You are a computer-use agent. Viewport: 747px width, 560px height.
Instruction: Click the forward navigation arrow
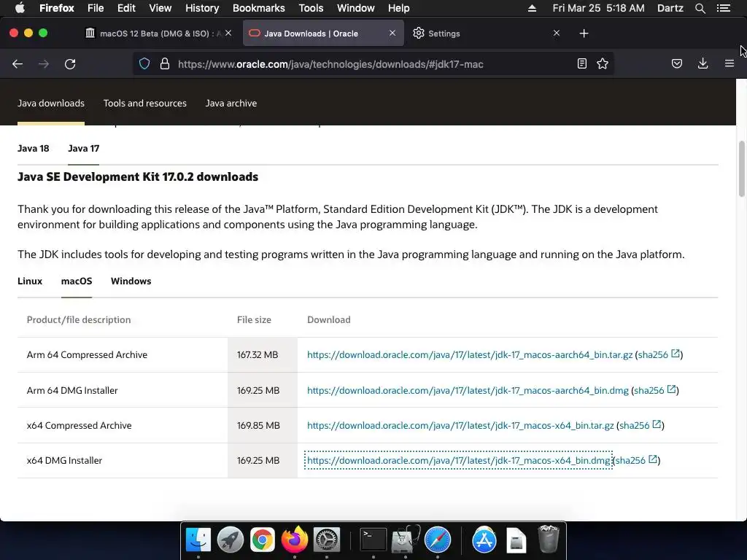click(x=44, y=64)
